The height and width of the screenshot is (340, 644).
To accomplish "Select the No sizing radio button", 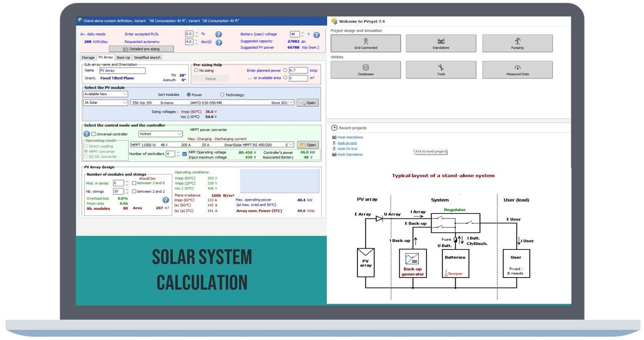I will click(x=196, y=70).
